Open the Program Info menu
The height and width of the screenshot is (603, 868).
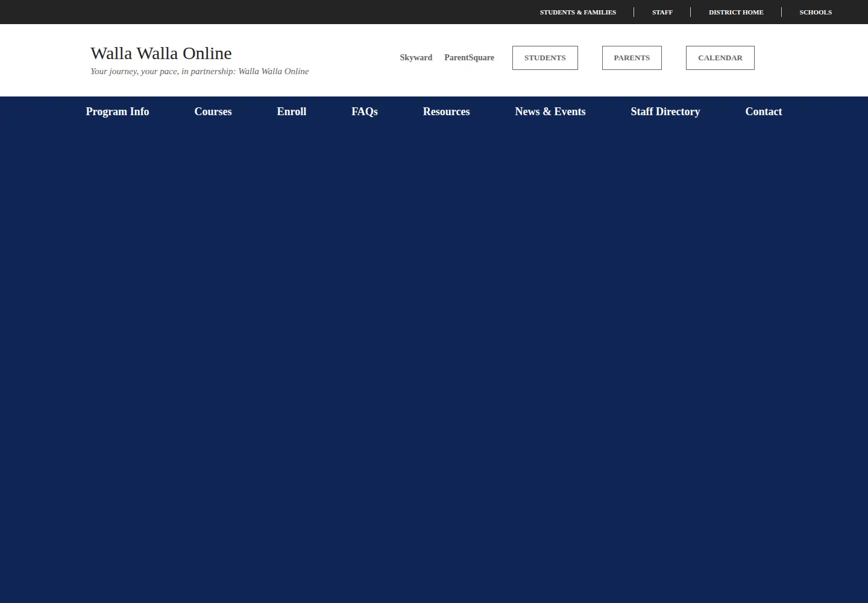point(118,112)
